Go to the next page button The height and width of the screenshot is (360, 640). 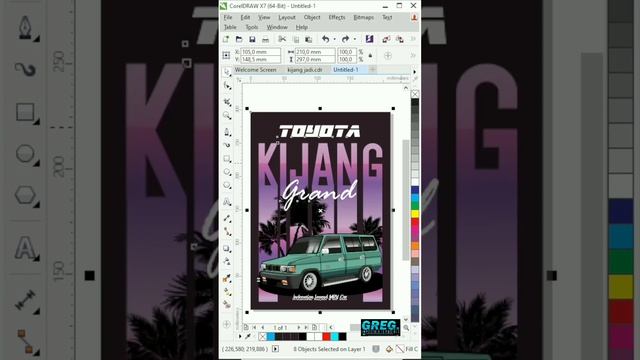tap(298, 327)
